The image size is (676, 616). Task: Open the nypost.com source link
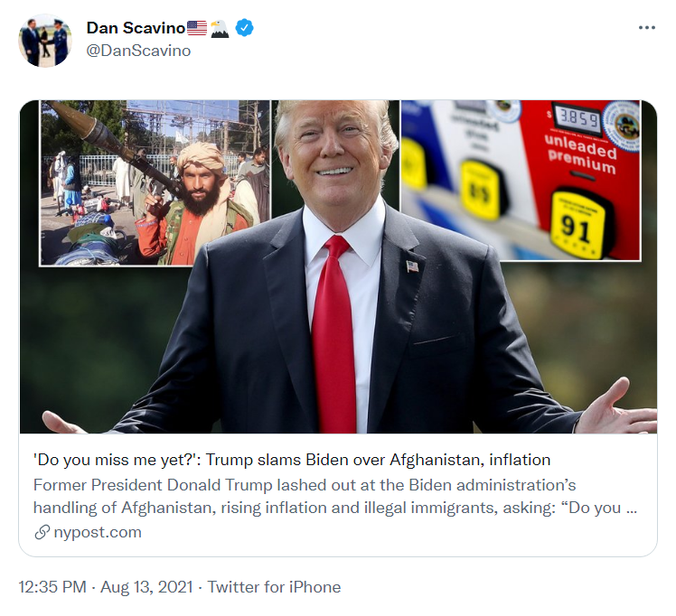pyautogui.click(x=98, y=532)
